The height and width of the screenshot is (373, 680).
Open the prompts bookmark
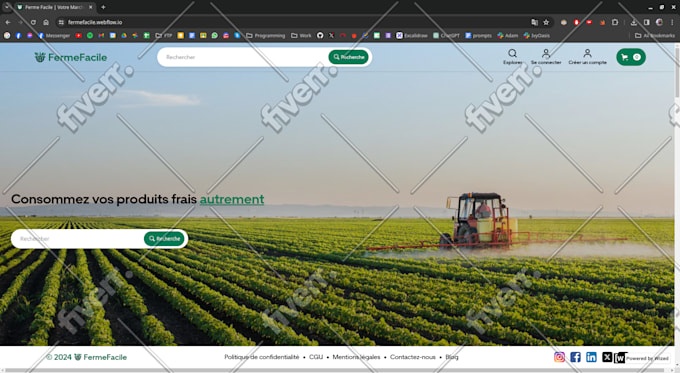click(x=478, y=36)
